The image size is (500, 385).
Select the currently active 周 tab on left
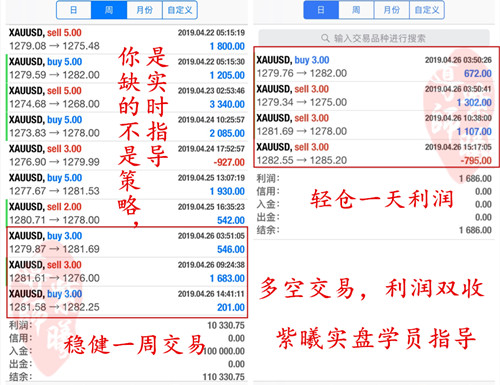(109, 10)
